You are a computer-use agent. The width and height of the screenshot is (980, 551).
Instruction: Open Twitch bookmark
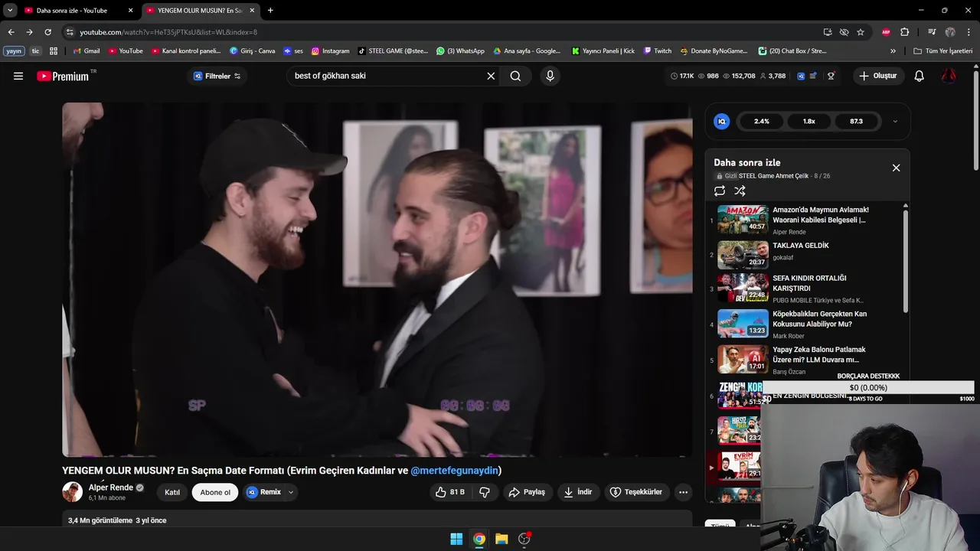[x=657, y=51]
